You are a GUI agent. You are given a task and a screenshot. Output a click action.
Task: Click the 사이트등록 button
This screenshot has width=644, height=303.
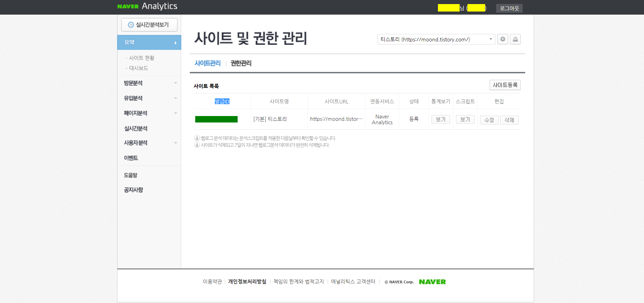[505, 85]
